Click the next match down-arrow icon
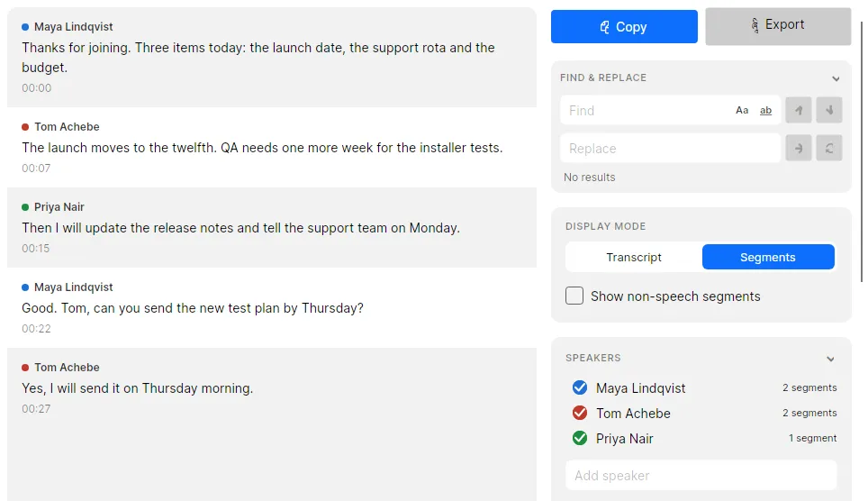 coord(828,110)
